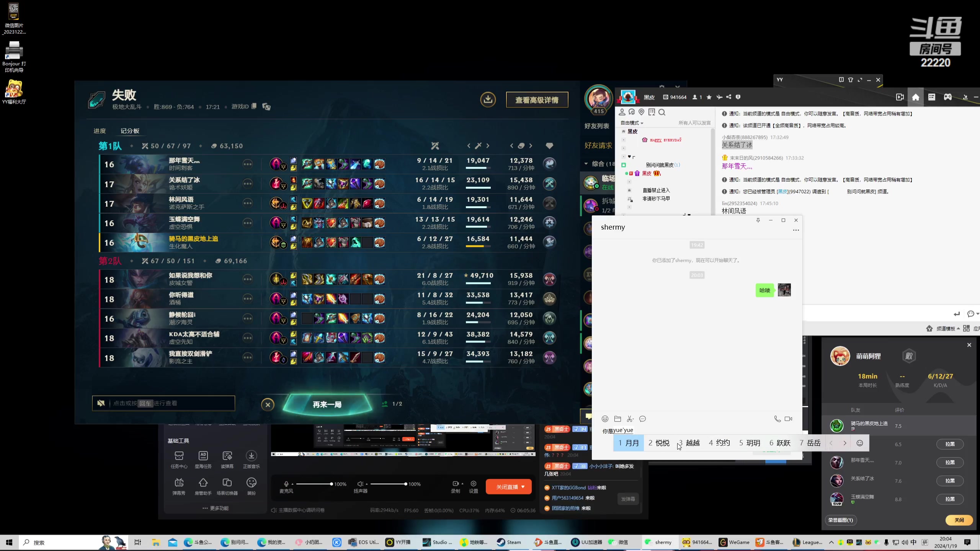980x551 pixels.
Task: Click 关闭 button in 萌萌阿狸 panel
Action: (959, 520)
